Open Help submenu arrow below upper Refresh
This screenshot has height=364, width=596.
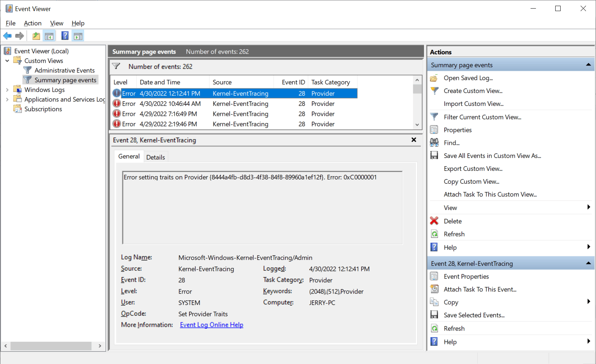click(588, 247)
